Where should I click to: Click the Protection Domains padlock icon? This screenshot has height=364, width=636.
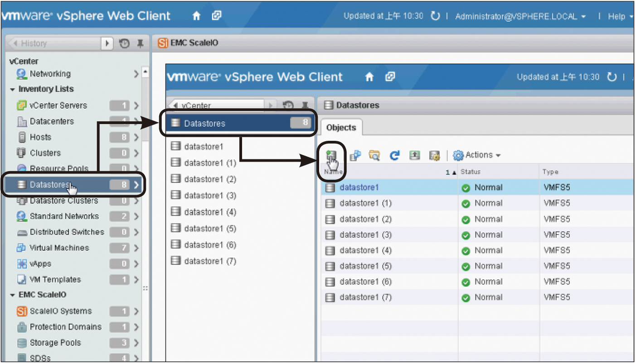point(22,327)
